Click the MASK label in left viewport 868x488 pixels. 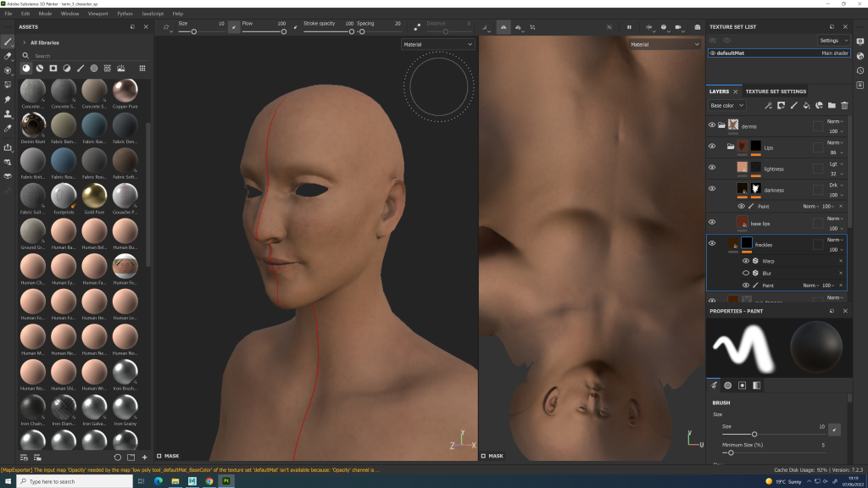[x=171, y=456]
